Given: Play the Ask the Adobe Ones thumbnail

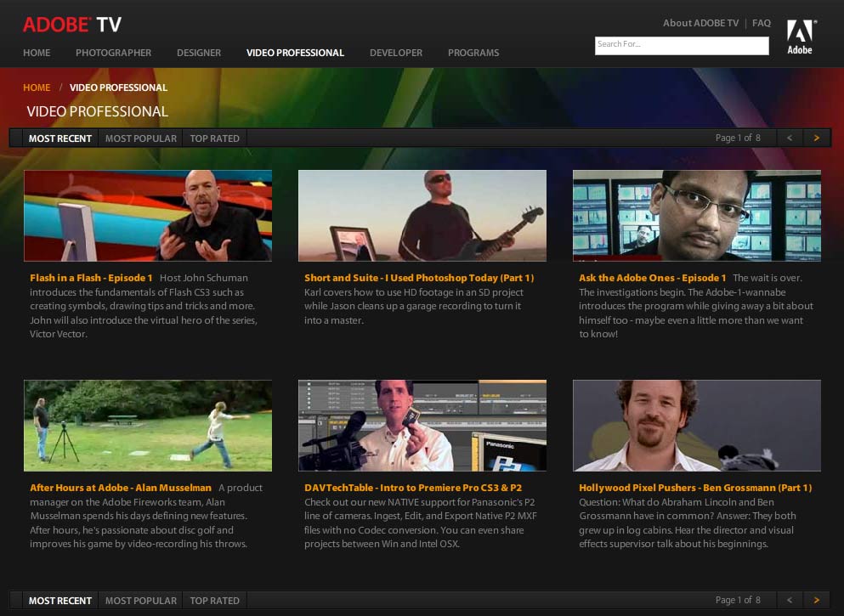Looking at the screenshot, I should 697,216.
